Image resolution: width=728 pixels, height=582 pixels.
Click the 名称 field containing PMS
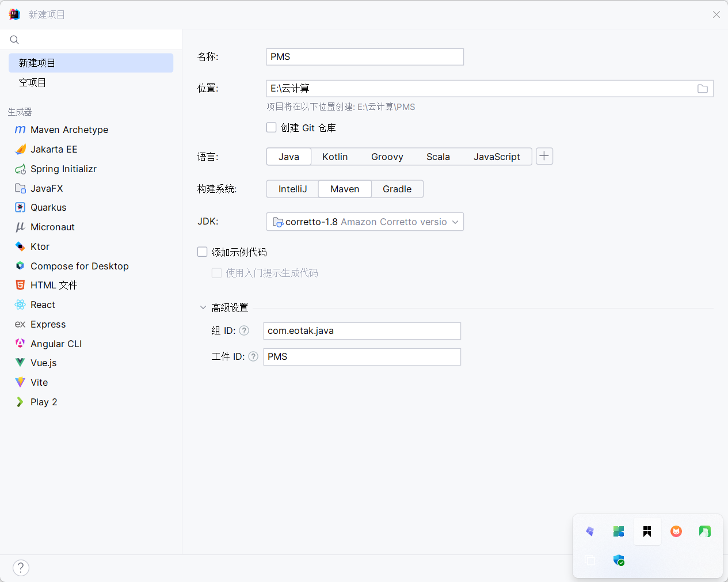click(365, 56)
